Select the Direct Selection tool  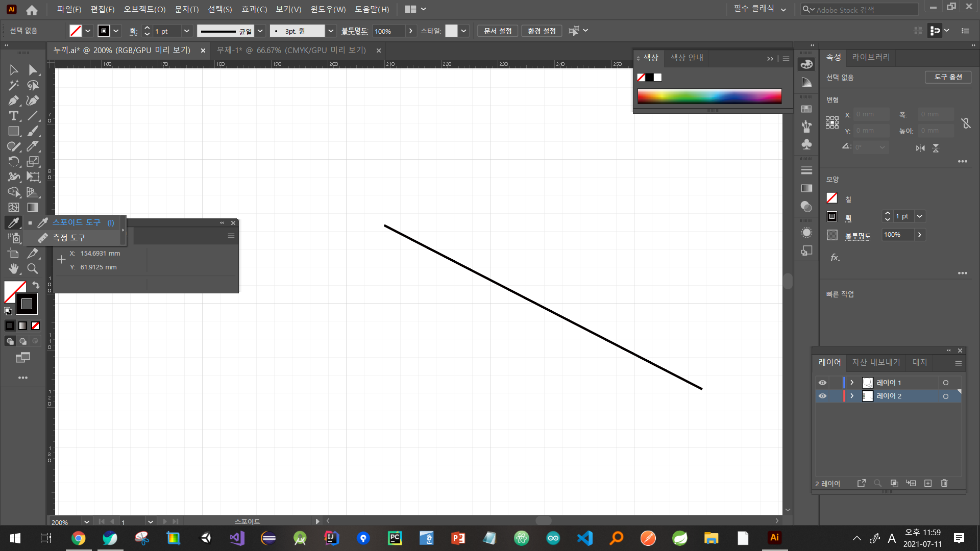(33, 70)
